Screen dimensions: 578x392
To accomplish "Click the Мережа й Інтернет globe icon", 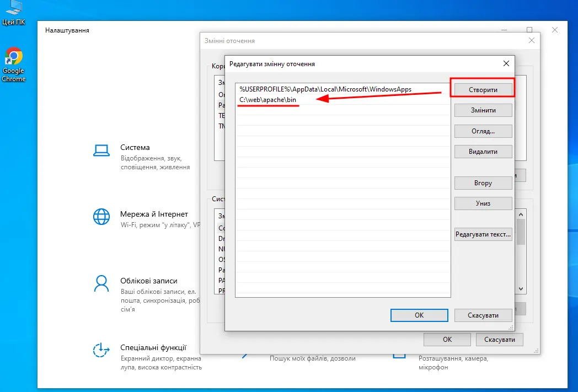I will pyautogui.click(x=101, y=217).
